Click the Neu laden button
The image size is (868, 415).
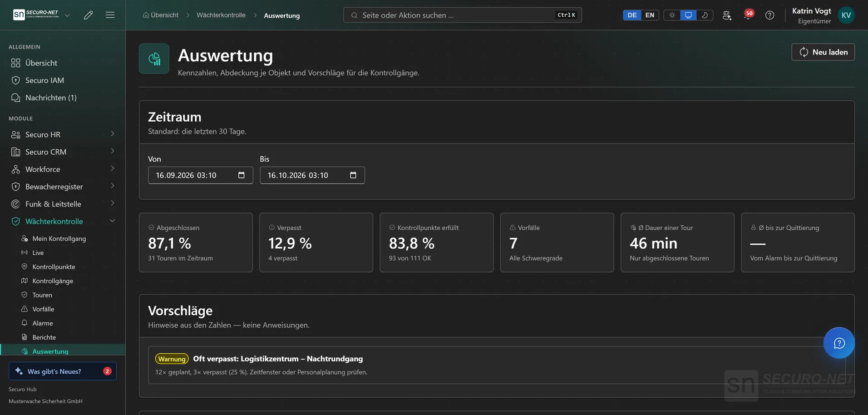pos(823,52)
